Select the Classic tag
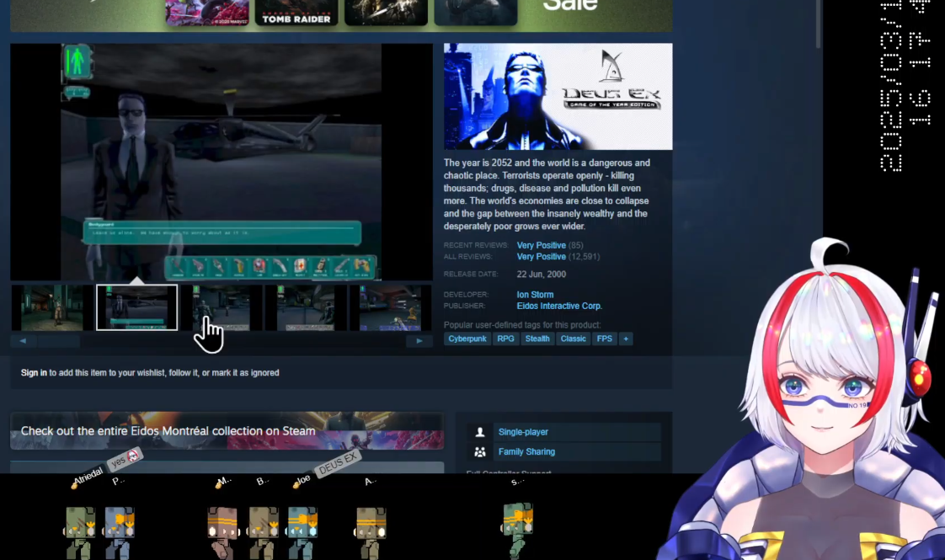The height and width of the screenshot is (560, 945). tap(573, 339)
